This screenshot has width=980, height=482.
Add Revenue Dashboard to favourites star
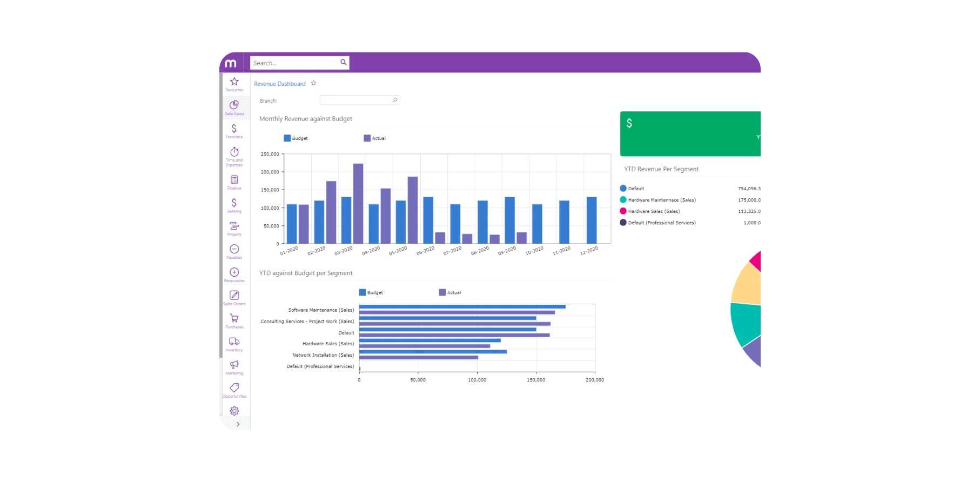click(x=313, y=83)
